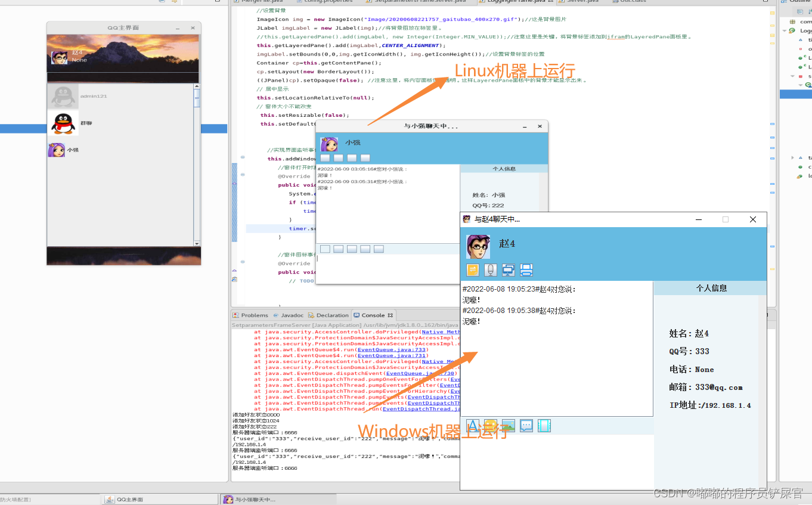Click the 赵4 avatar in QQ主界面 header
This screenshot has height=505, width=812.
coord(59,57)
